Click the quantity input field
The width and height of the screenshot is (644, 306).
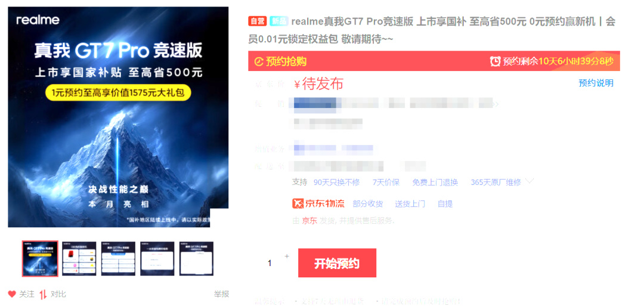pos(270,263)
